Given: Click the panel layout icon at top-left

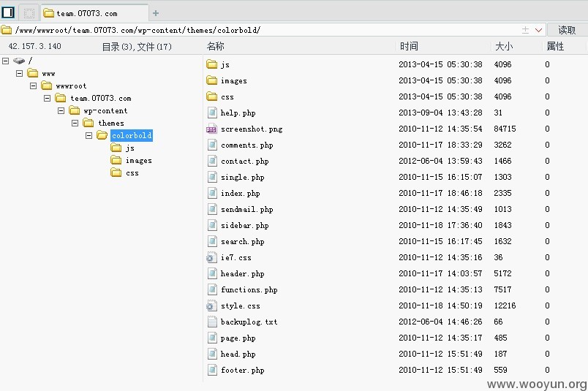Looking at the screenshot, I should 8,12.
